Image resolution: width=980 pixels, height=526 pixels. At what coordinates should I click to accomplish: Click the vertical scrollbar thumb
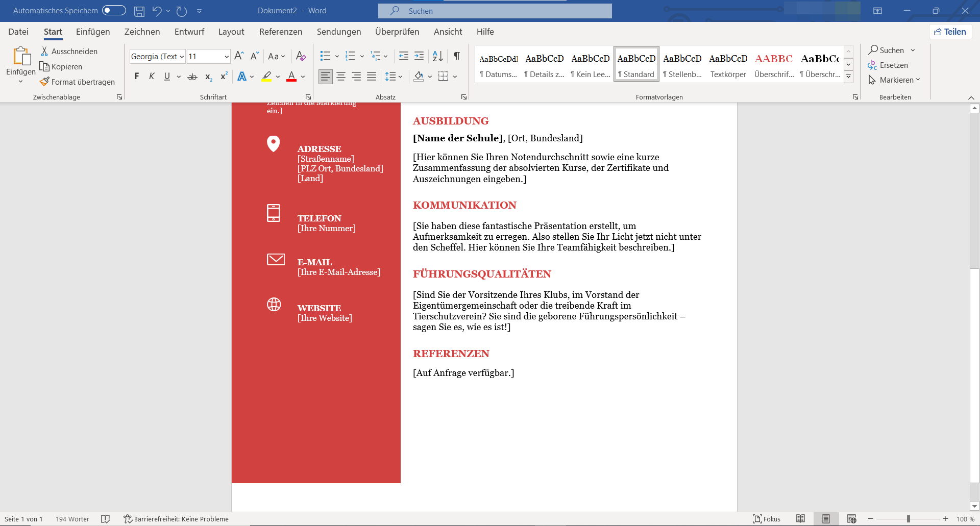[974, 375]
